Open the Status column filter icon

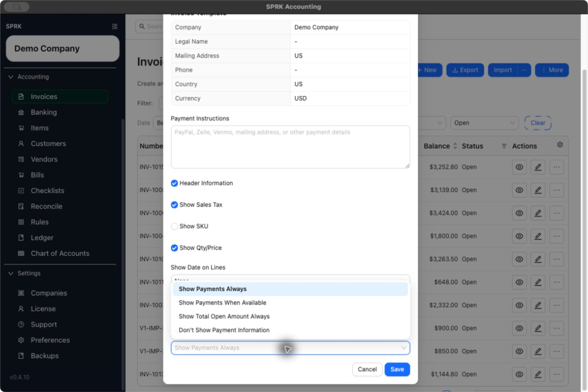504,146
